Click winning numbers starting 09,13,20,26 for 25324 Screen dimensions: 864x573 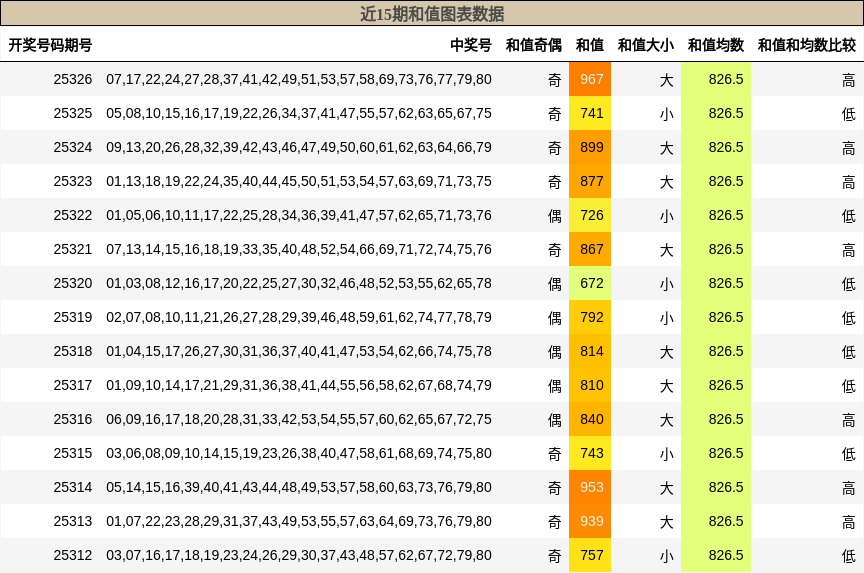299,148
